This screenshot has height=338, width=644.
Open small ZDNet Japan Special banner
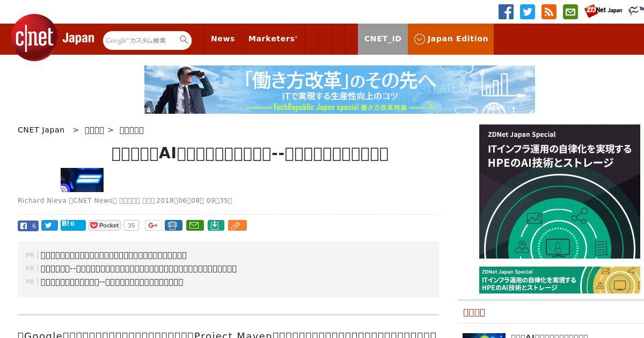(560, 280)
